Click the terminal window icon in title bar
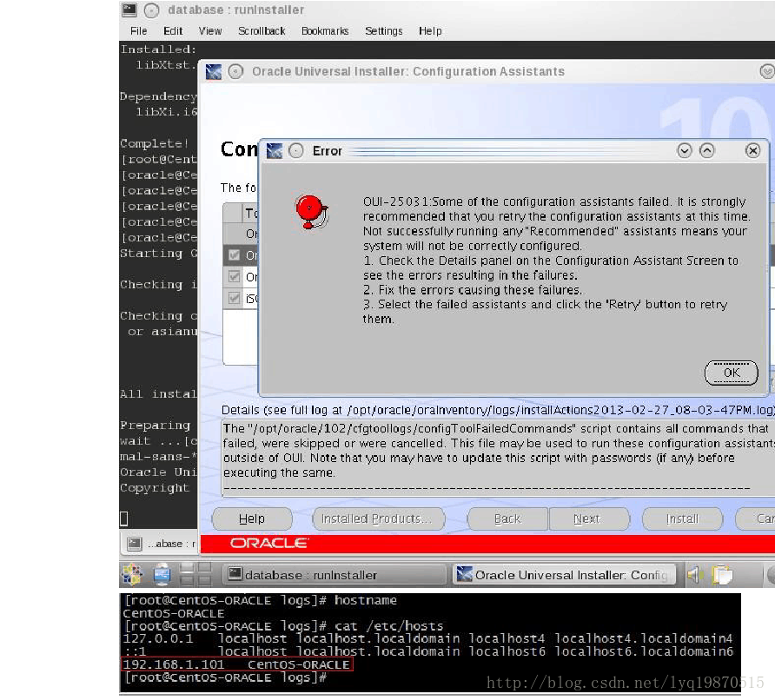 pos(129,10)
